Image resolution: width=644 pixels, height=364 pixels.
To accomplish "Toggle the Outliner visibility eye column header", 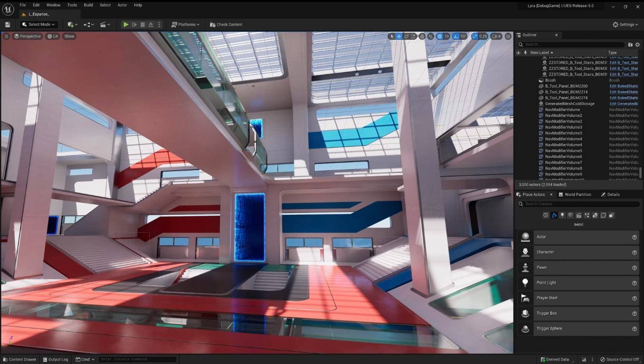I will point(518,53).
